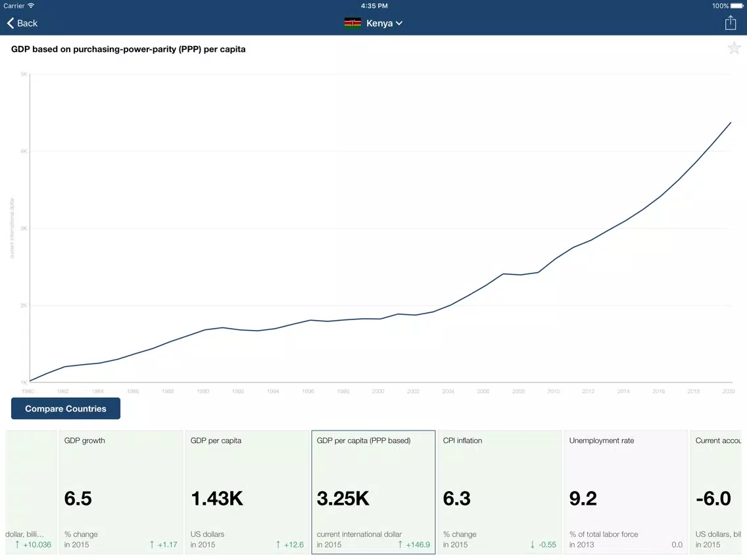Go Back to previous screen
Image resolution: width=747 pixels, height=560 pixels.
[x=22, y=23]
